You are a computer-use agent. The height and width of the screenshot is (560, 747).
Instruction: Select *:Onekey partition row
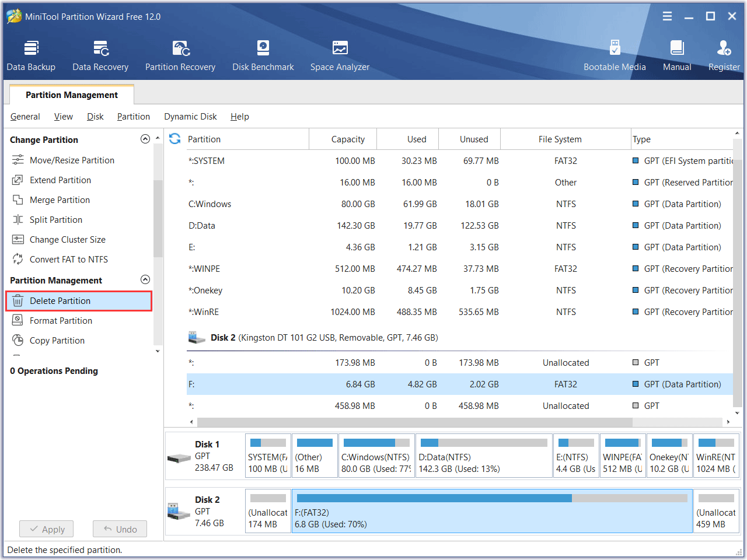click(x=460, y=290)
